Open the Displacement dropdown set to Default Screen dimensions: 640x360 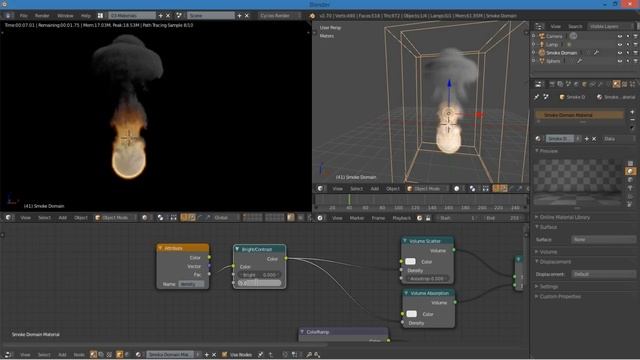tap(604, 274)
